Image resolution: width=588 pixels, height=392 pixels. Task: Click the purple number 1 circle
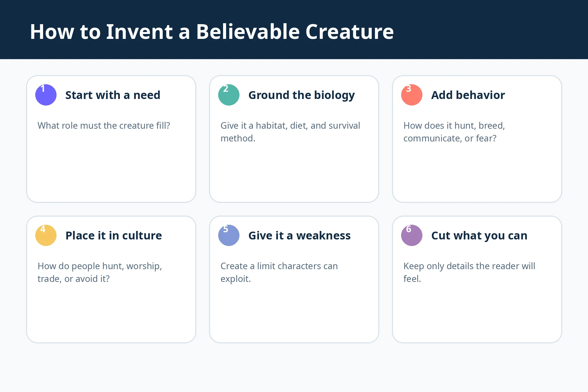point(46,95)
